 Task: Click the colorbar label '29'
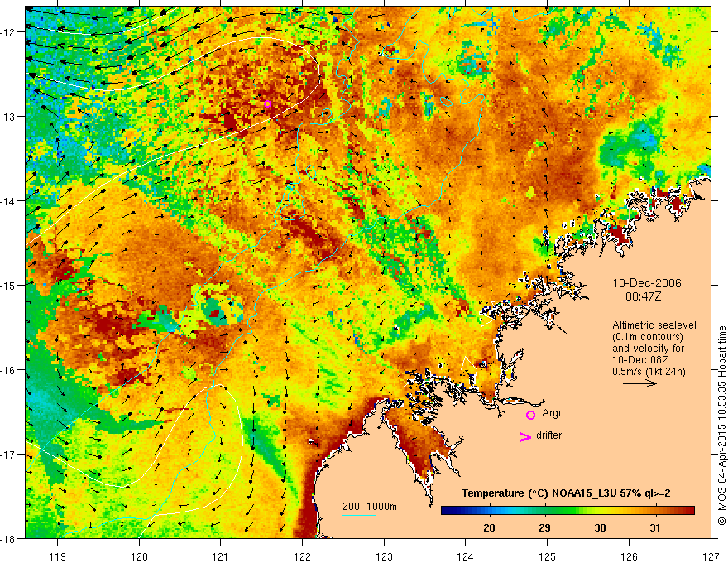(x=544, y=527)
